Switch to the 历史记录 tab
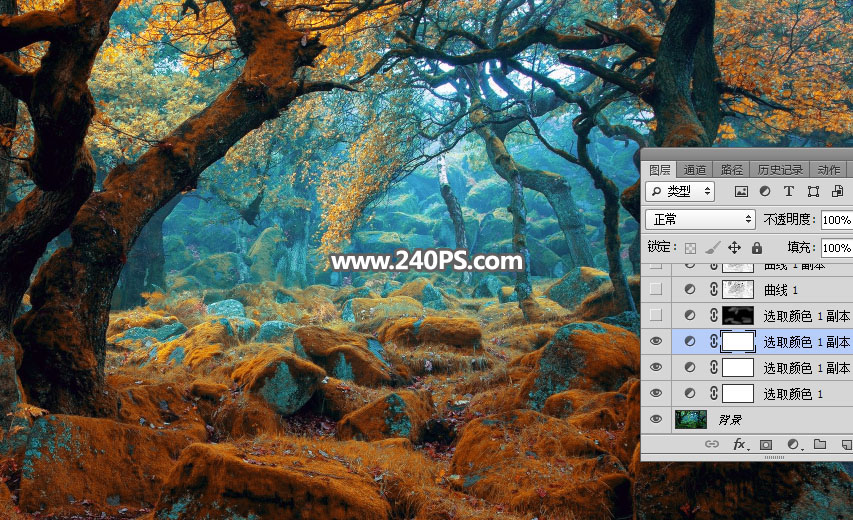853x520 pixels. tap(780, 170)
